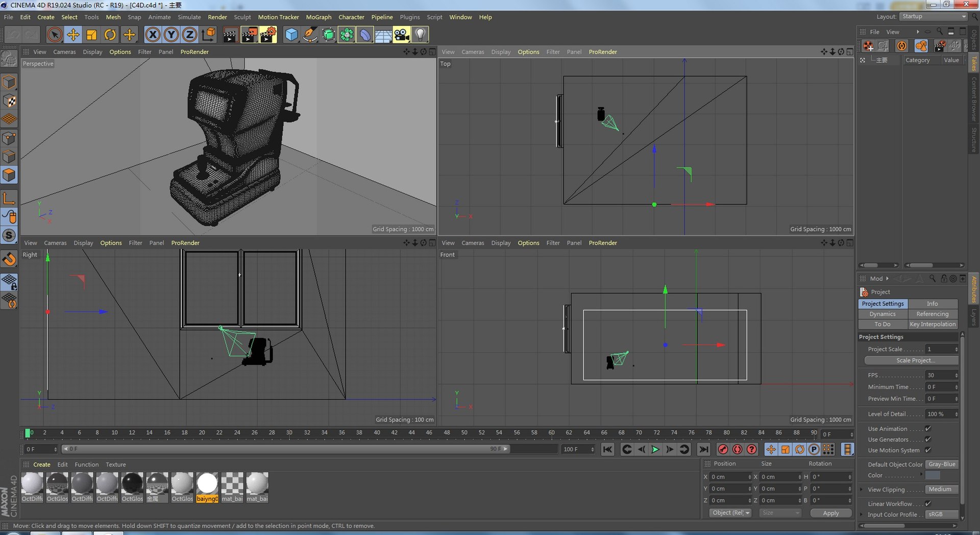Open Edit Render Settings icon
Screen dimensions: 980x535
268,35
